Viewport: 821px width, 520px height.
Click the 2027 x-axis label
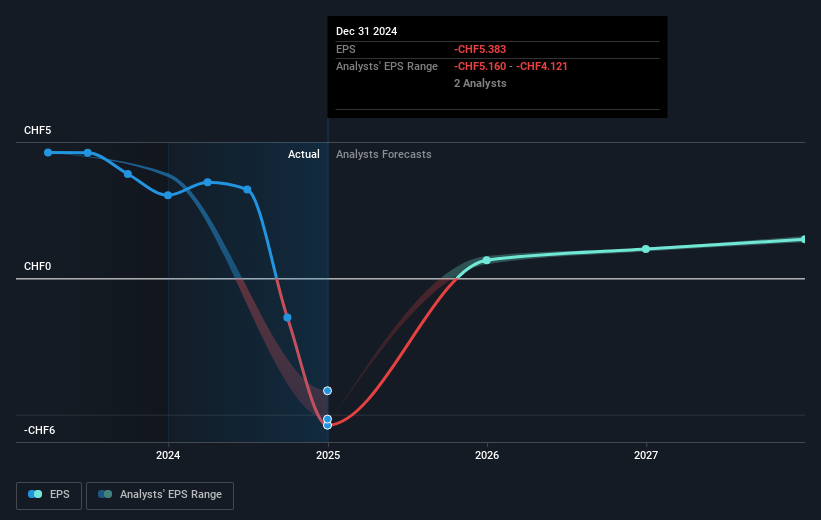[x=646, y=455]
